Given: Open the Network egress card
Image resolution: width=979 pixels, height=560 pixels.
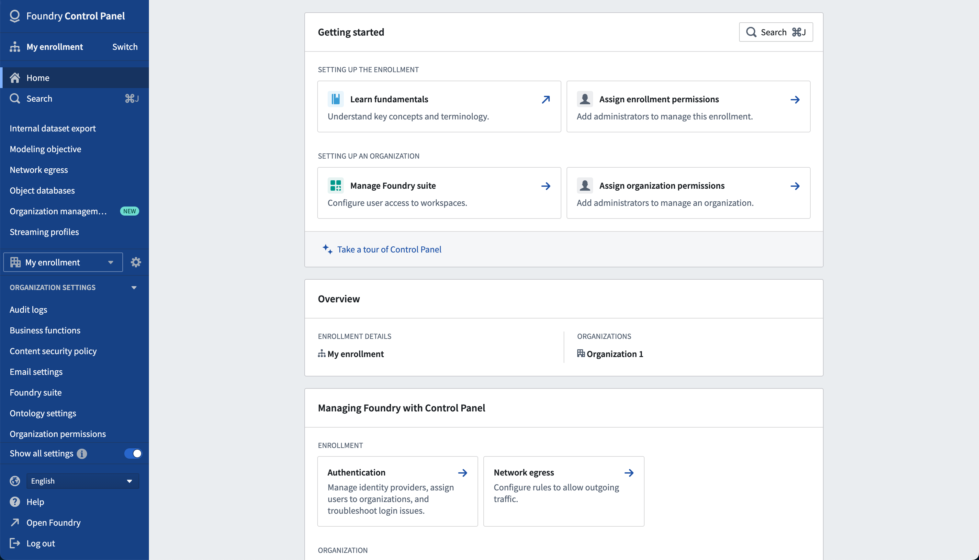Looking at the screenshot, I should pos(564,491).
